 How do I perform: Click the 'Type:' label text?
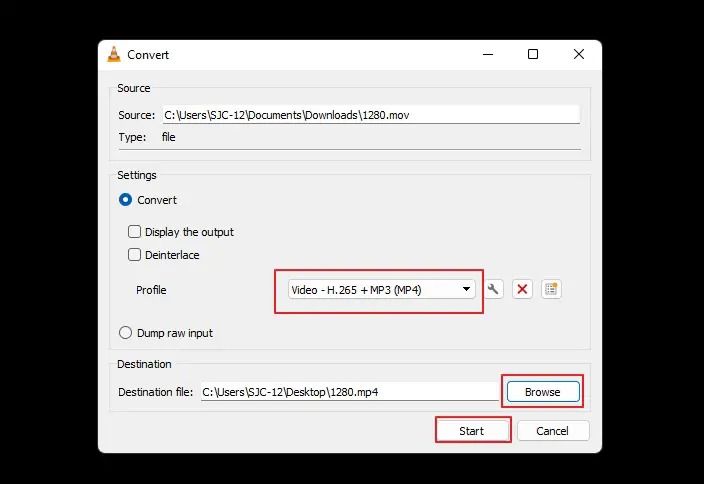coord(132,137)
